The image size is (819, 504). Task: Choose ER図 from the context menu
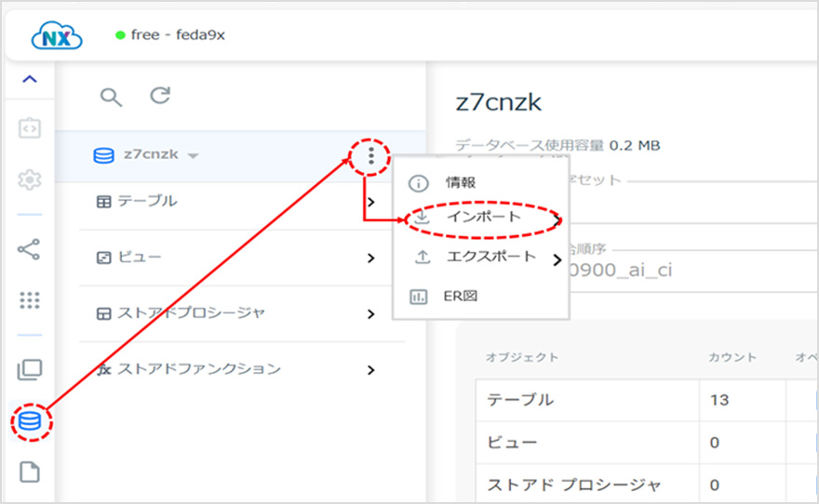coord(460,297)
